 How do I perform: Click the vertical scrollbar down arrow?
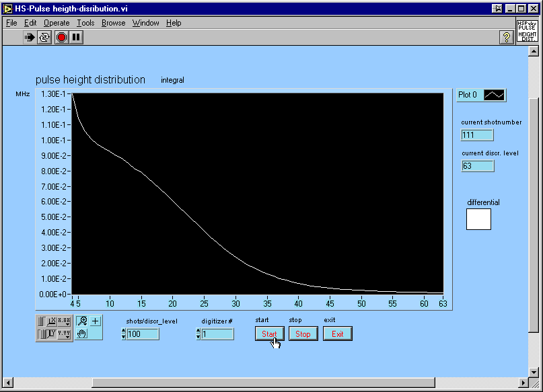coord(534,373)
